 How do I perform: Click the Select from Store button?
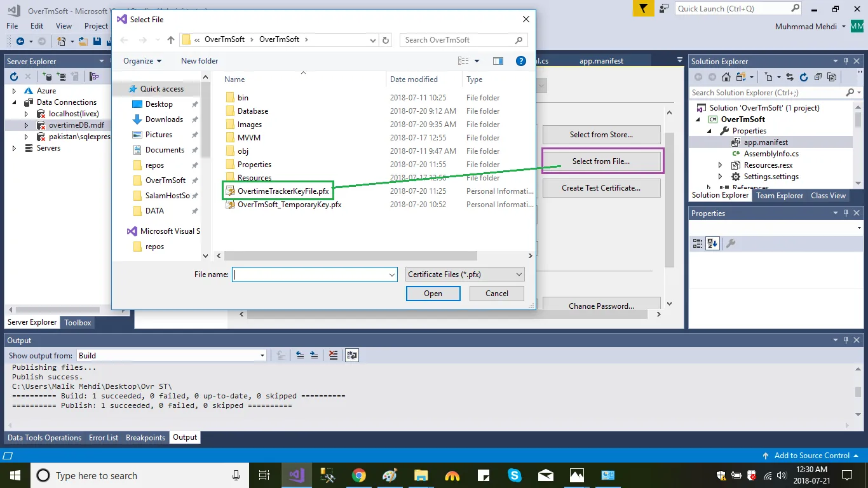click(x=601, y=135)
